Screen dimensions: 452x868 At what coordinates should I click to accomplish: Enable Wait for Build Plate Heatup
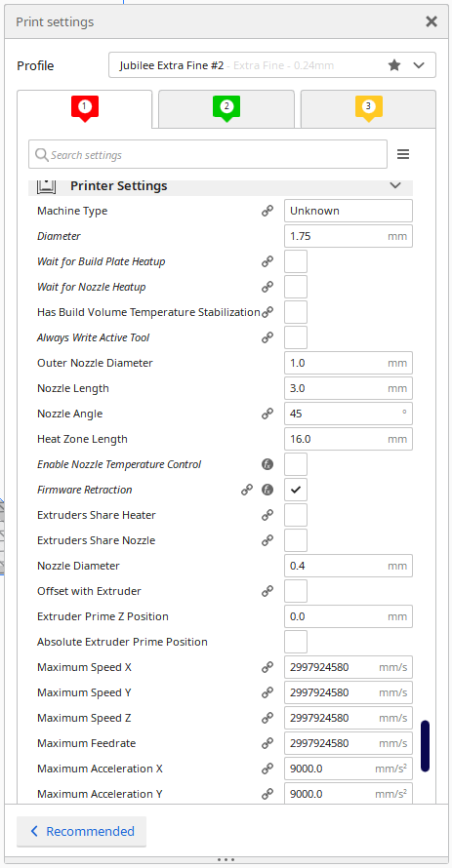point(296,261)
